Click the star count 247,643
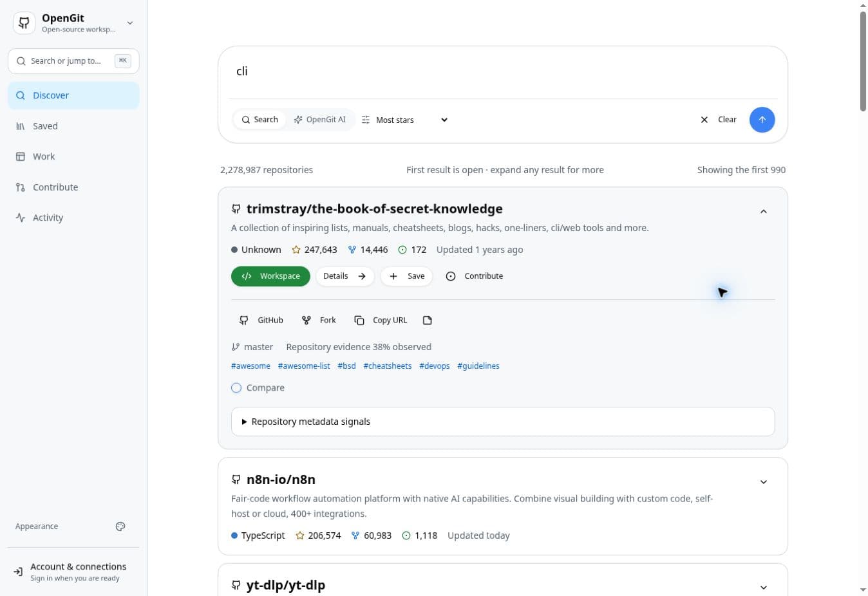This screenshot has height=596, width=868. tap(314, 250)
